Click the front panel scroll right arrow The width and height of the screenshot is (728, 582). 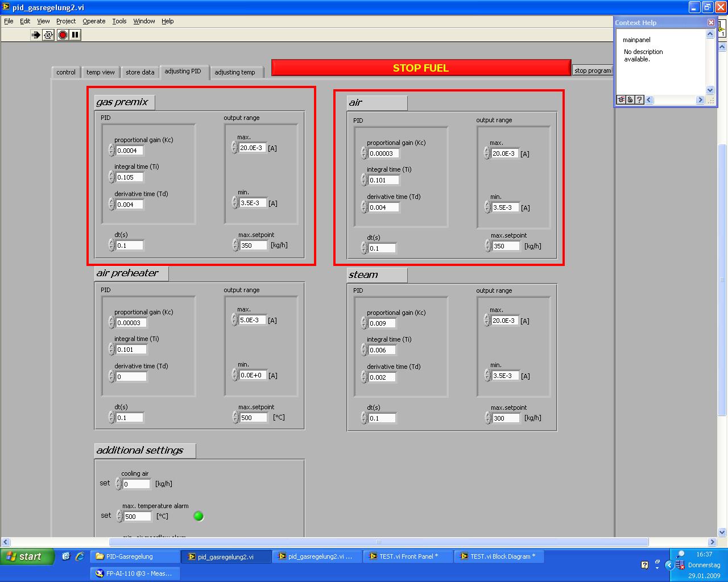(712, 542)
